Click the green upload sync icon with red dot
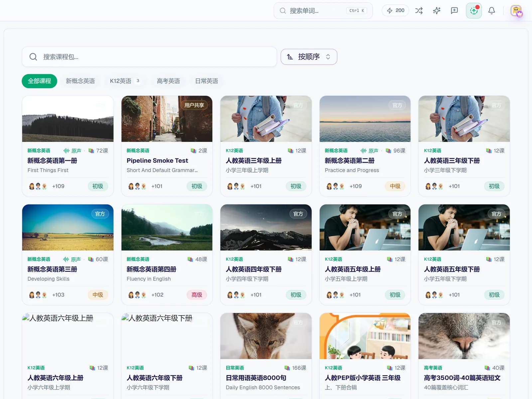Image resolution: width=532 pixels, height=399 pixels. [474, 11]
